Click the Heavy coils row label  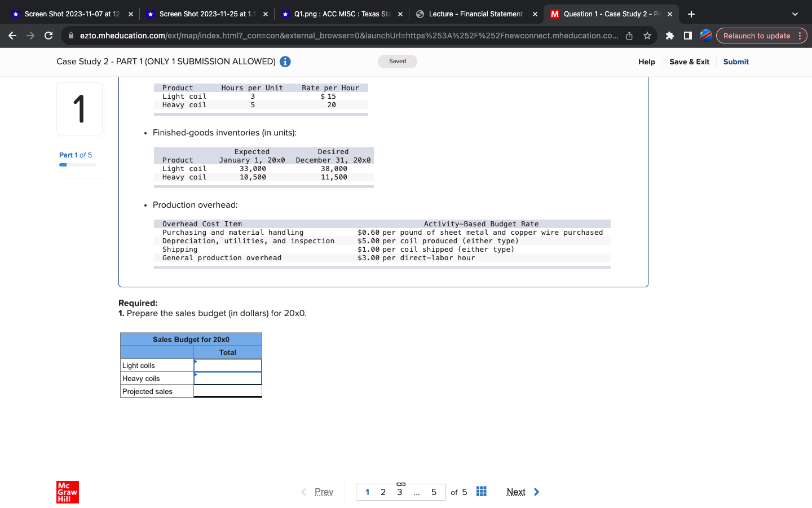141,378
